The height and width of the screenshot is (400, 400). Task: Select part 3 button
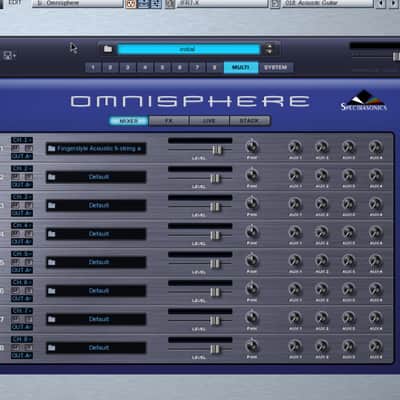click(x=128, y=68)
